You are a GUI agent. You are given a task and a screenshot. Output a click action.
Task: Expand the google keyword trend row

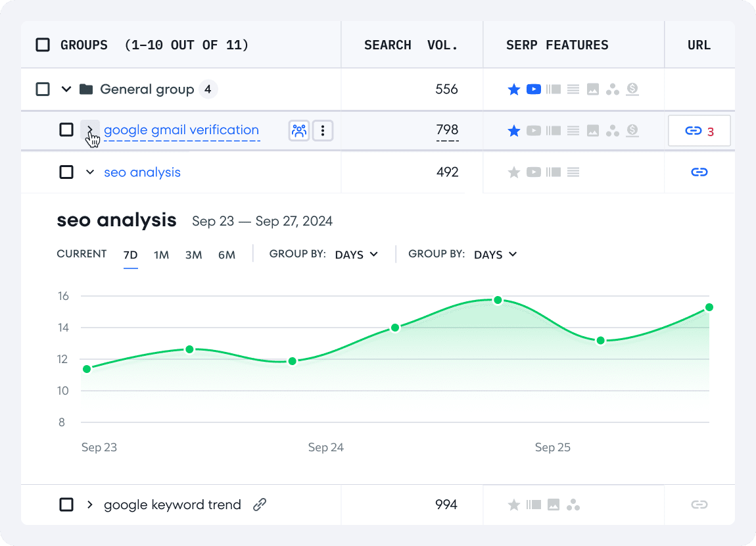pos(90,505)
